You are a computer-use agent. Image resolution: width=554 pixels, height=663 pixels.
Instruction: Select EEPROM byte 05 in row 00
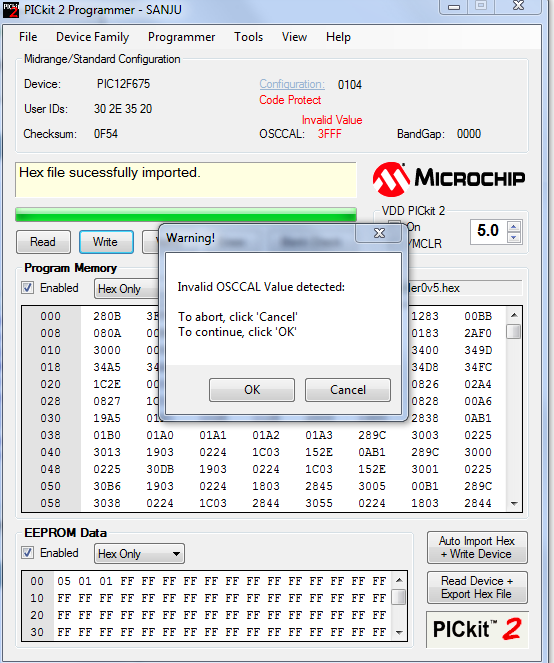coord(64,581)
